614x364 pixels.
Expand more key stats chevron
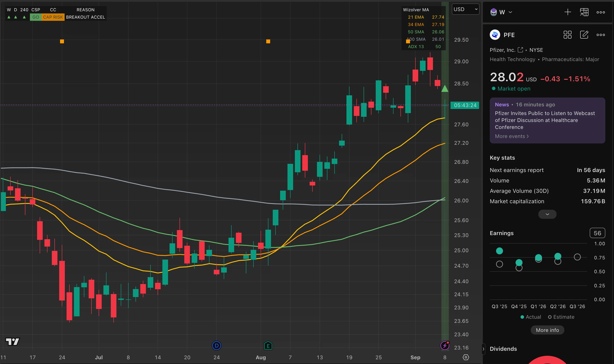[x=547, y=214]
